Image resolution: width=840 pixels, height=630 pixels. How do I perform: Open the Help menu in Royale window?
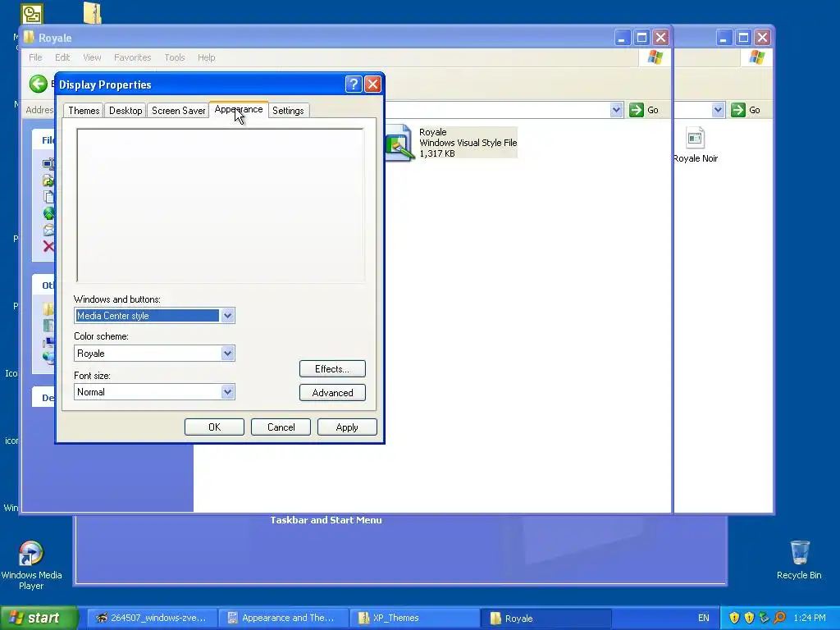point(206,57)
